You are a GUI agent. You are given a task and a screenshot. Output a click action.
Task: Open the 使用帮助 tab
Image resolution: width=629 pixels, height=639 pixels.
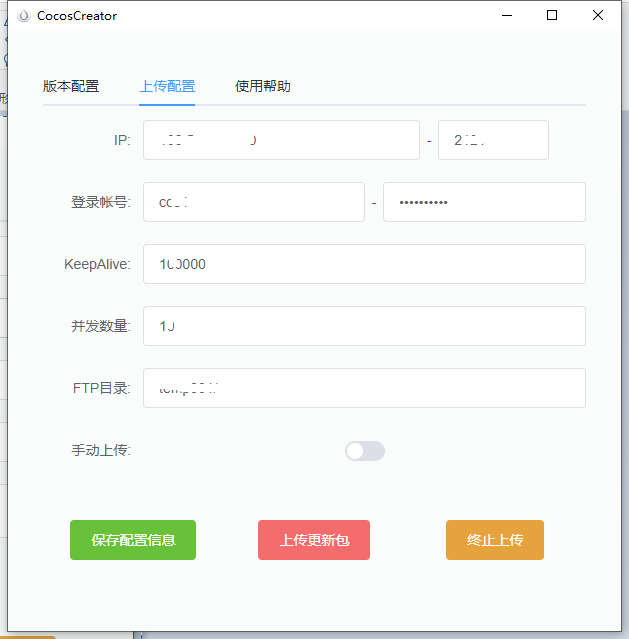tap(263, 86)
